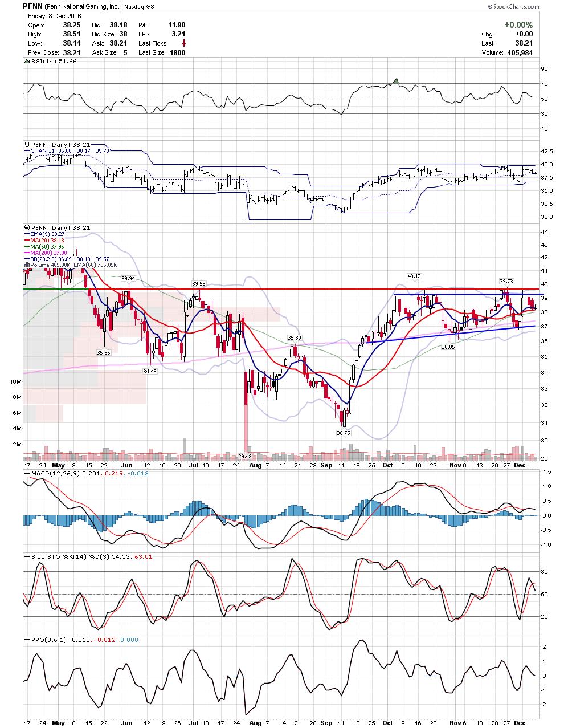The height and width of the screenshot is (728, 564).
Task: Select the P/E value 11.90
Action: pyautogui.click(x=176, y=25)
